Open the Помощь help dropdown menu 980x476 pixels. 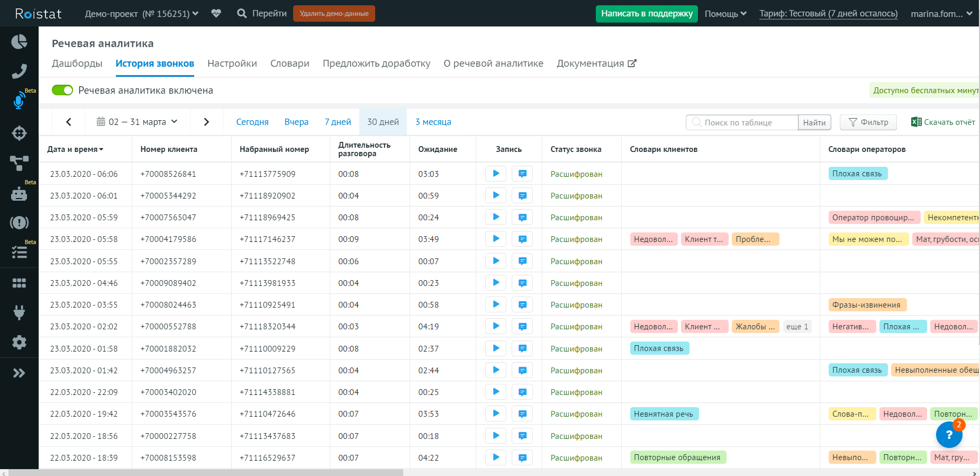(725, 14)
